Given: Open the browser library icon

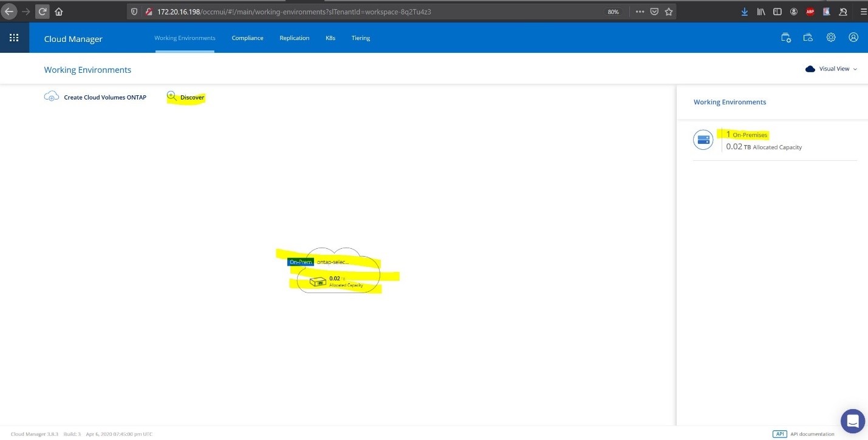Looking at the screenshot, I should (760, 12).
